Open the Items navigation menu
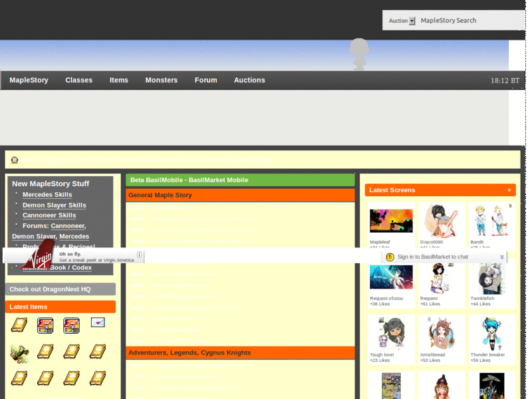532x399 pixels. 119,80
